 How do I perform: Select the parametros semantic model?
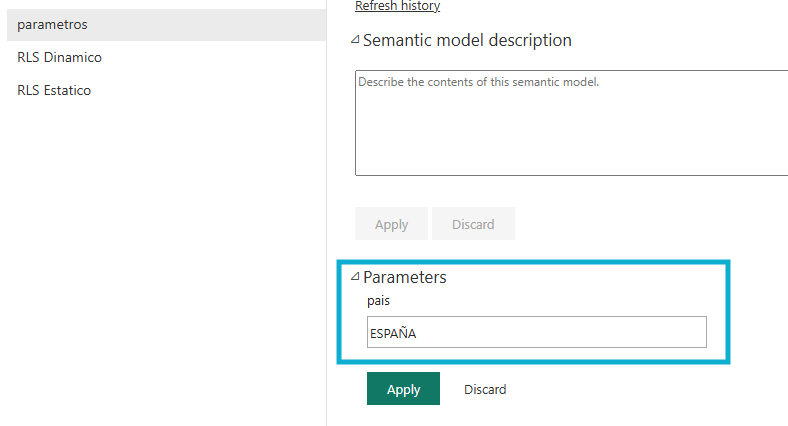(52, 24)
